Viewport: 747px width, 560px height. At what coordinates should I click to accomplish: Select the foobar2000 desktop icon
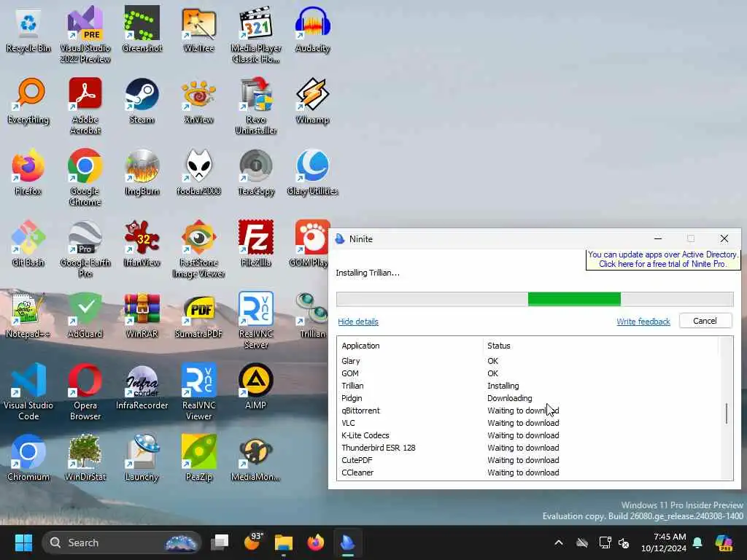click(x=198, y=172)
